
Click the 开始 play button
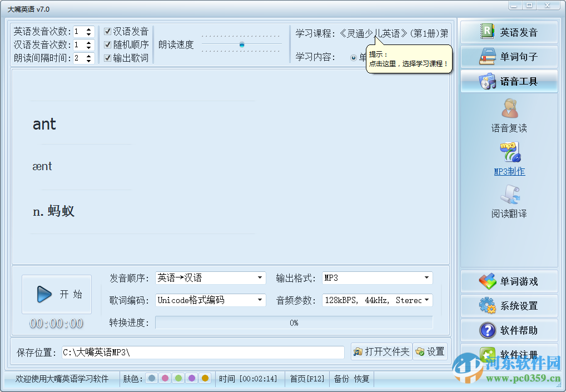(x=57, y=294)
